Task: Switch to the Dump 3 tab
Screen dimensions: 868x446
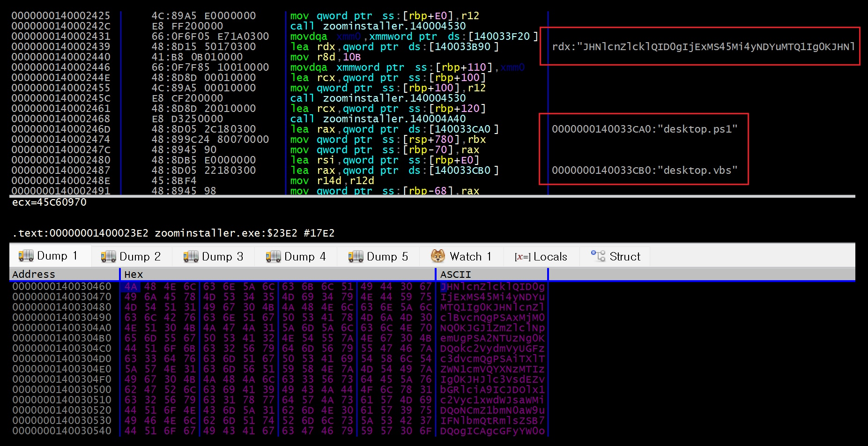Action: pyautogui.click(x=213, y=256)
